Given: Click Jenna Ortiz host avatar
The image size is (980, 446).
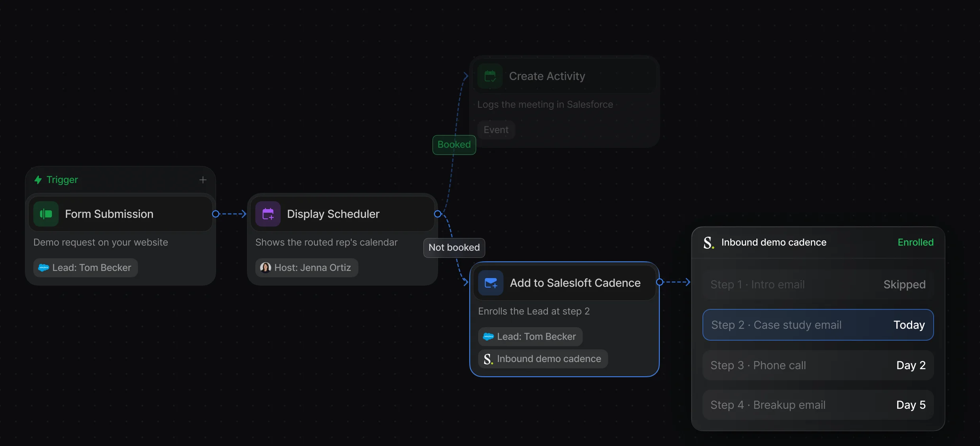Looking at the screenshot, I should click(x=266, y=268).
